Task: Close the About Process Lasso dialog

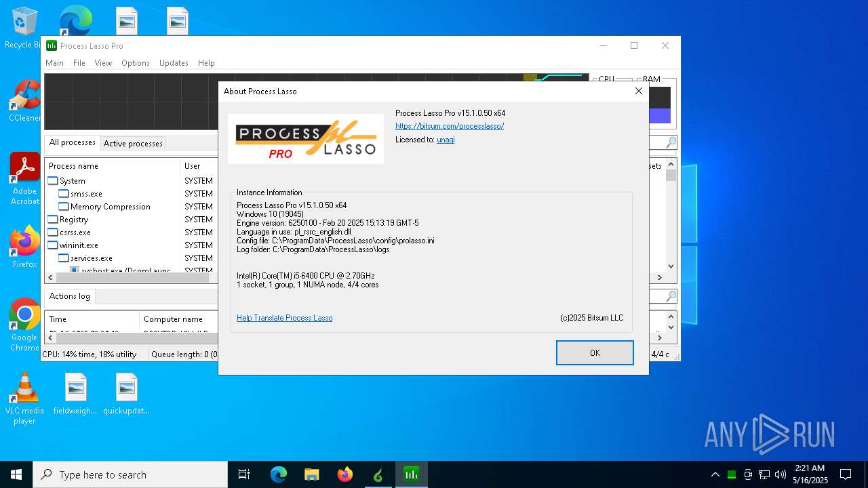Action: tap(638, 91)
